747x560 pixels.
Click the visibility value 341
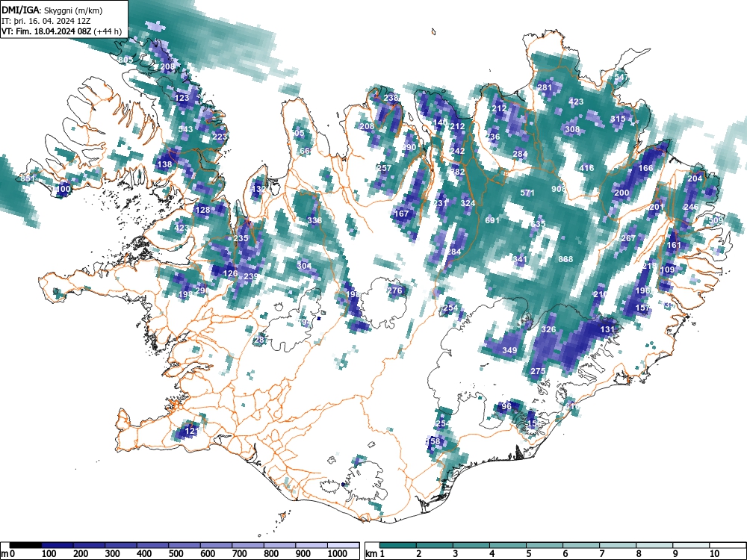(x=520, y=259)
